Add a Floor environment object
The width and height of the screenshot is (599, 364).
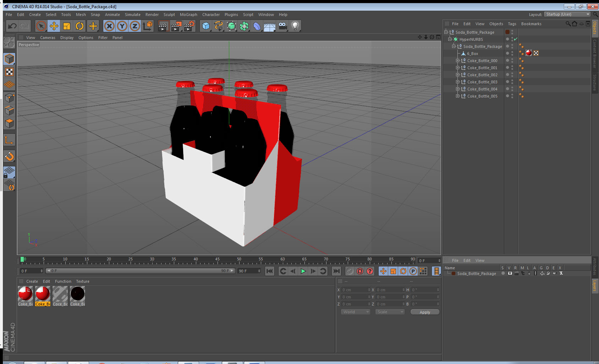[x=270, y=26]
